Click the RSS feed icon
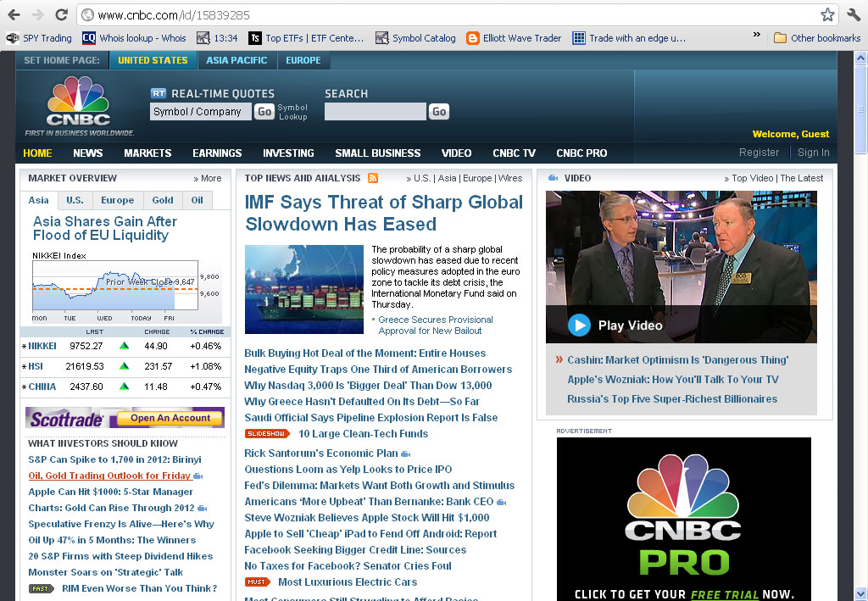Screen dimensions: 868x601 [x=373, y=178]
